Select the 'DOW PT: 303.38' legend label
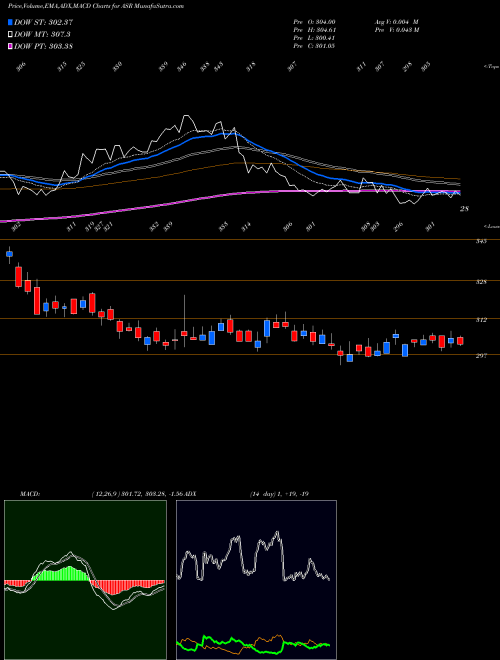Image resolution: width=500 pixels, height=660 pixels. point(43,46)
